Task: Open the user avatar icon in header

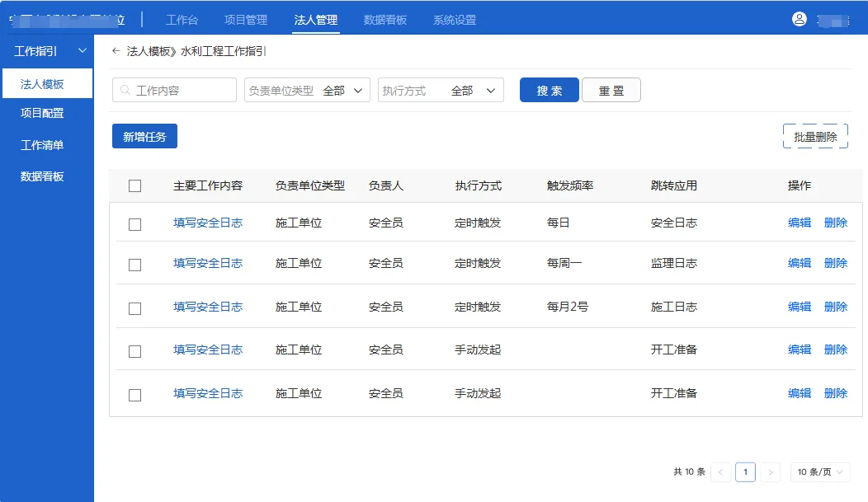Action: pos(799,19)
